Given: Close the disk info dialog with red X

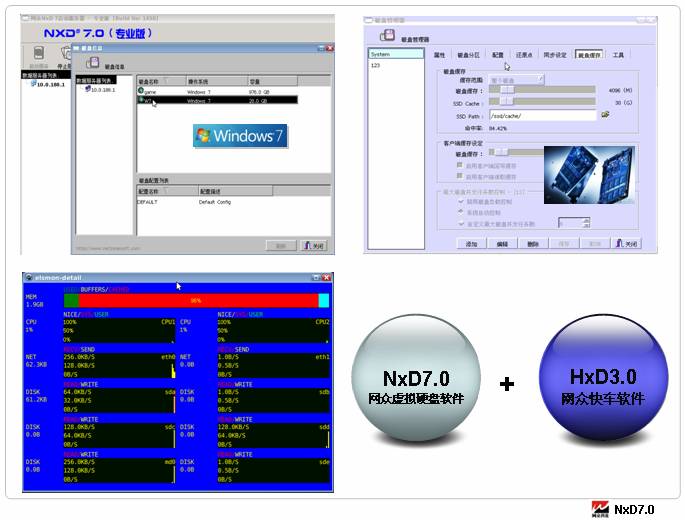Looking at the screenshot, I should pos(330,48).
